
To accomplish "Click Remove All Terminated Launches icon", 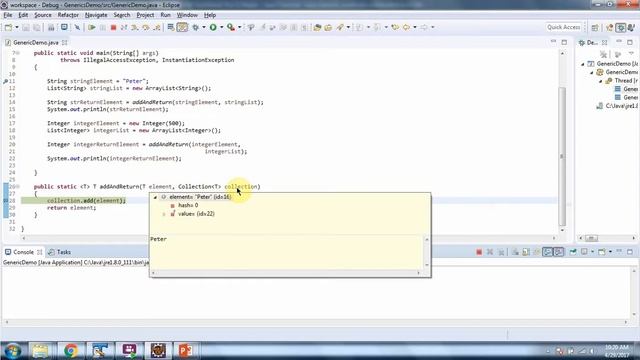I will (501, 252).
